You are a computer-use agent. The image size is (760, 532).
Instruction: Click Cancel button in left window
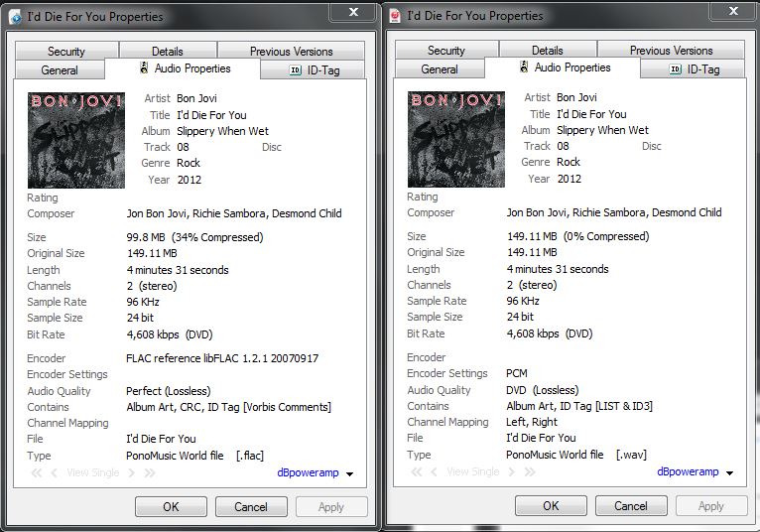pyautogui.click(x=251, y=507)
